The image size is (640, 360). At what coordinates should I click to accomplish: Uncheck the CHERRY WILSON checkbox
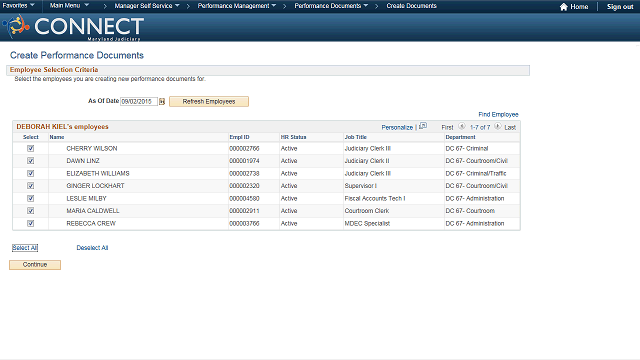tap(31, 149)
